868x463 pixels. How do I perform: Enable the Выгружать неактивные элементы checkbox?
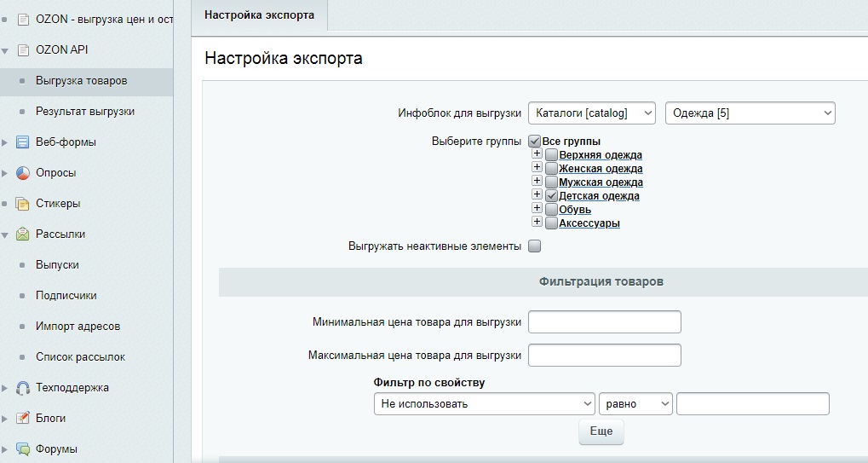535,246
